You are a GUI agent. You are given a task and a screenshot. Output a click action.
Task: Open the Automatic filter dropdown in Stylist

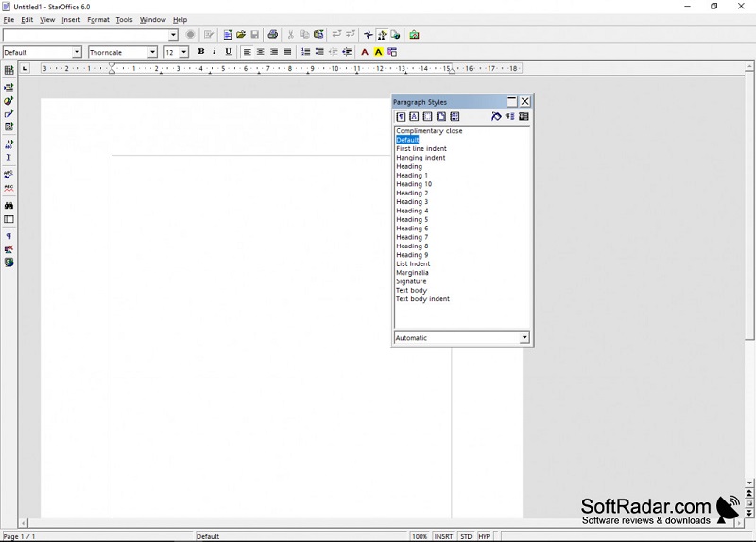pyautogui.click(x=524, y=338)
